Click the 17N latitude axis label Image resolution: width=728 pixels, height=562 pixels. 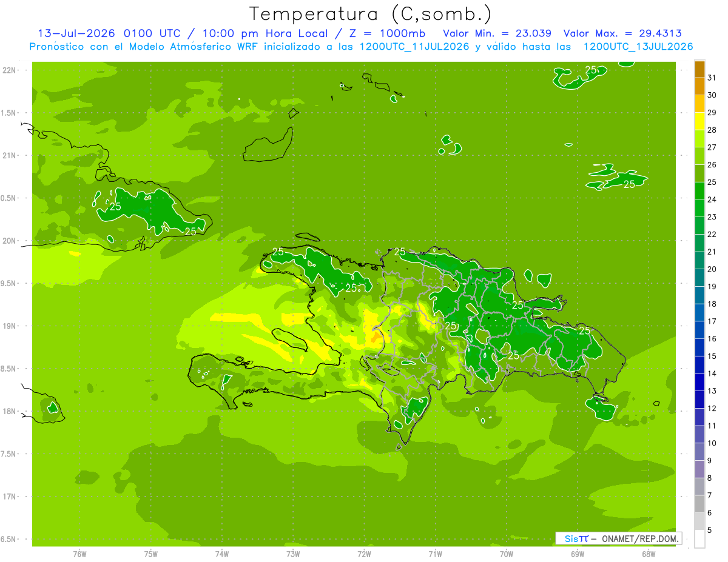coord(10,497)
